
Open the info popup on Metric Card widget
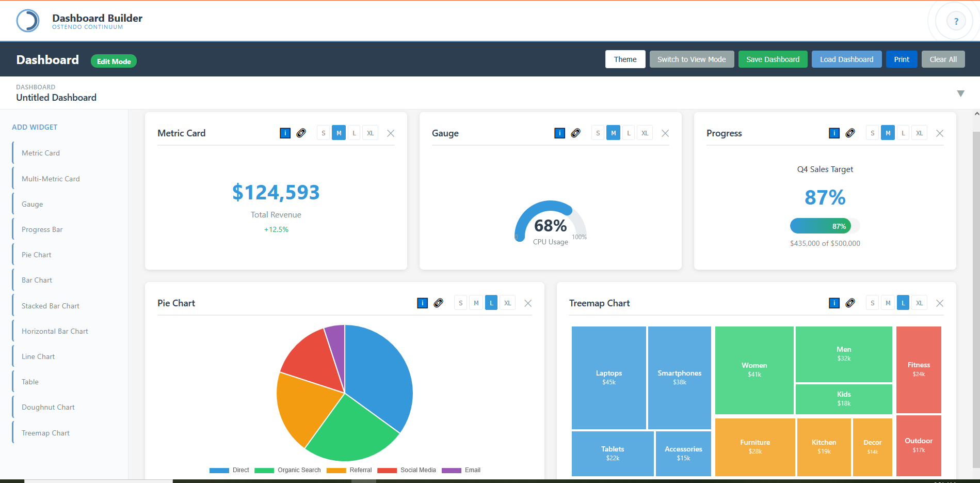point(285,133)
